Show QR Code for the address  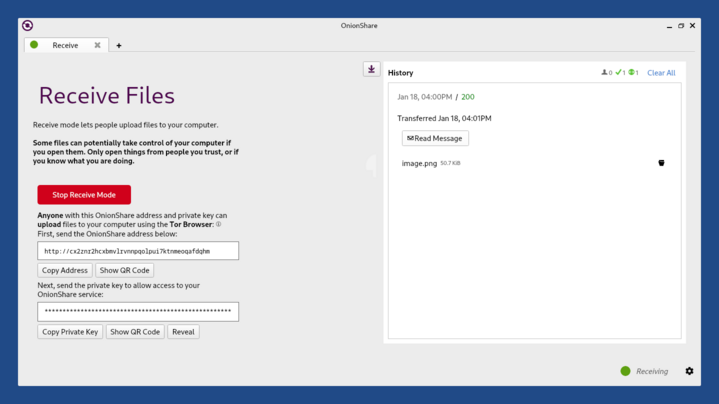tap(124, 270)
